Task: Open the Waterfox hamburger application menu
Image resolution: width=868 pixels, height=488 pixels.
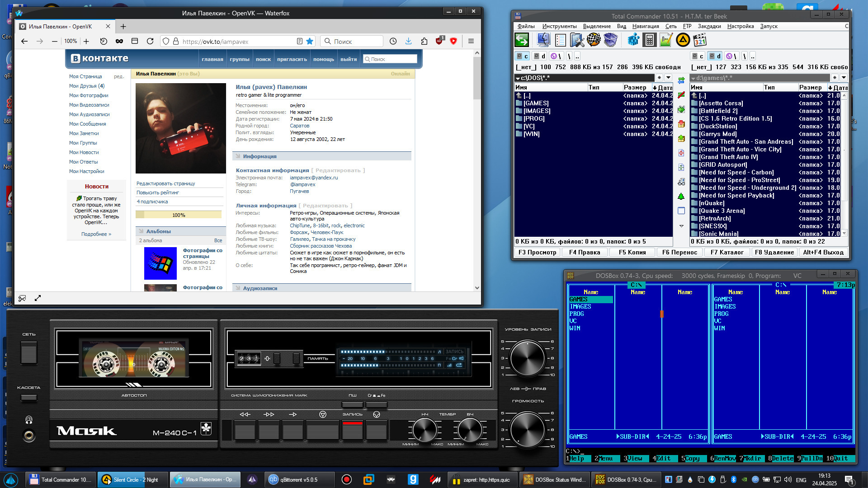Action: coord(471,41)
